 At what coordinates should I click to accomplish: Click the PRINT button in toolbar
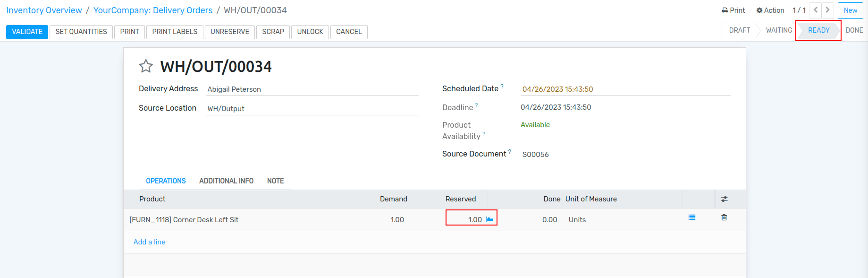coord(130,32)
